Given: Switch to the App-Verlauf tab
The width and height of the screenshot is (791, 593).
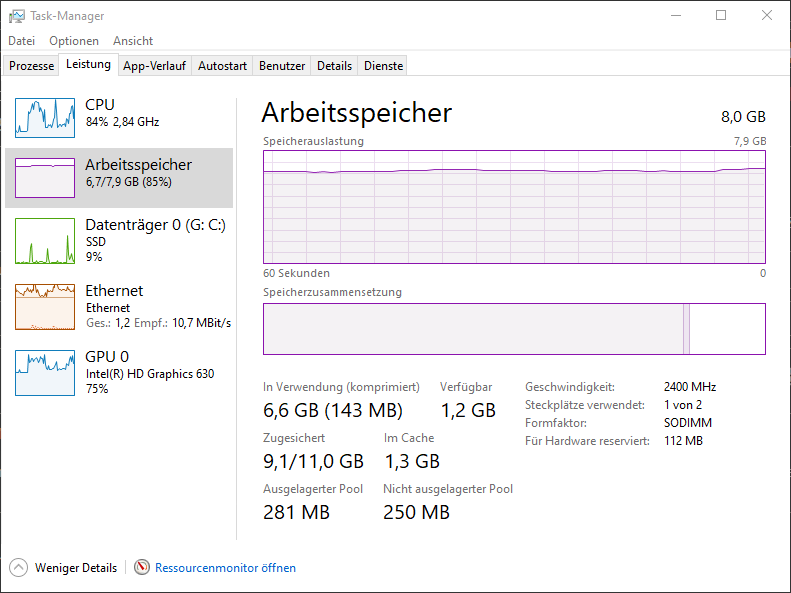Looking at the screenshot, I should tap(154, 66).
